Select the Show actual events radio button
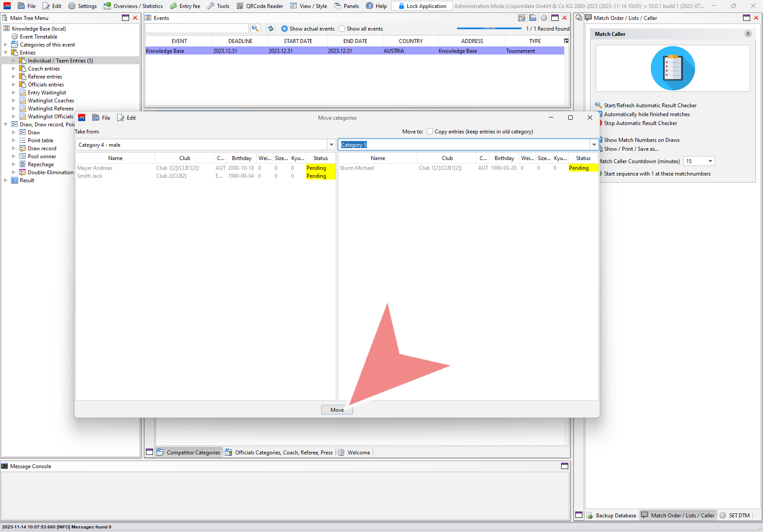This screenshot has height=532, width=763. (284, 29)
